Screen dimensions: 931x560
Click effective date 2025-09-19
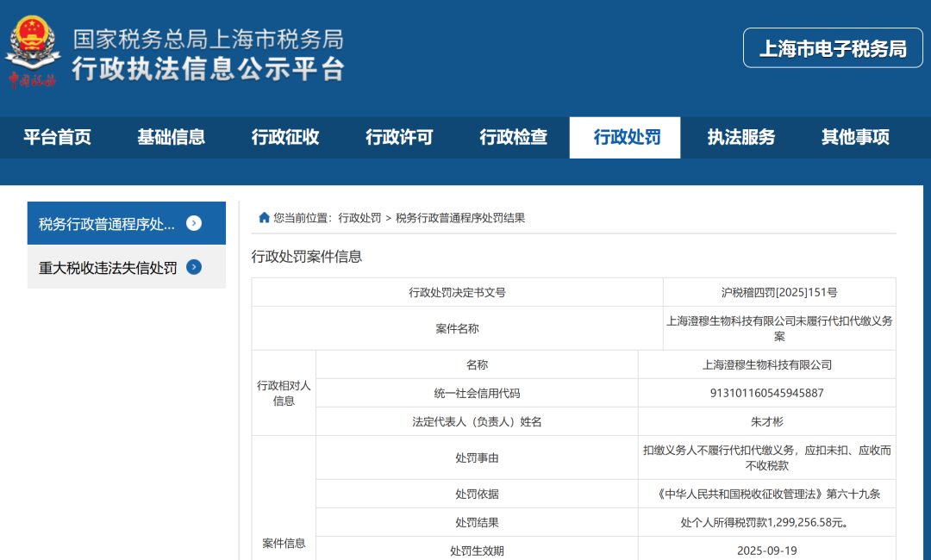pyautogui.click(x=767, y=551)
